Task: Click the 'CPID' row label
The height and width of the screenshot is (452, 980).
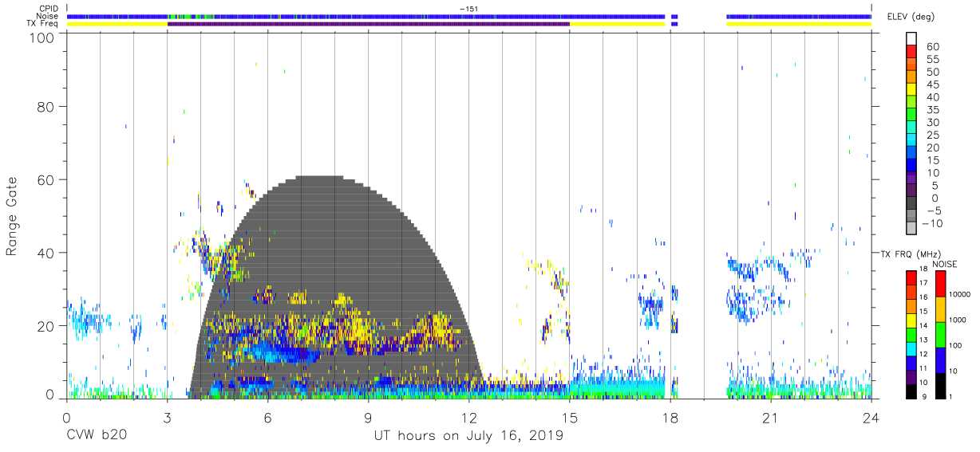Action: tap(48, 9)
